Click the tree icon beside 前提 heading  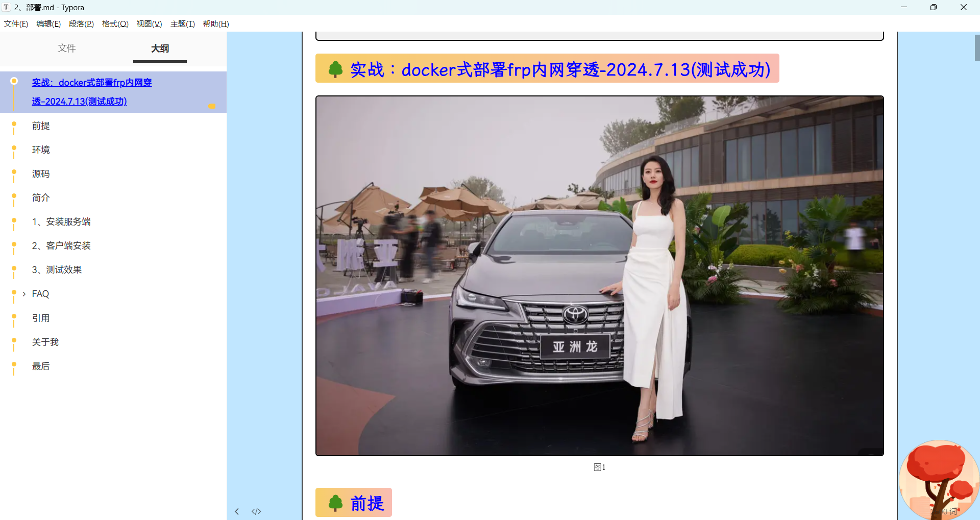pyautogui.click(x=335, y=503)
